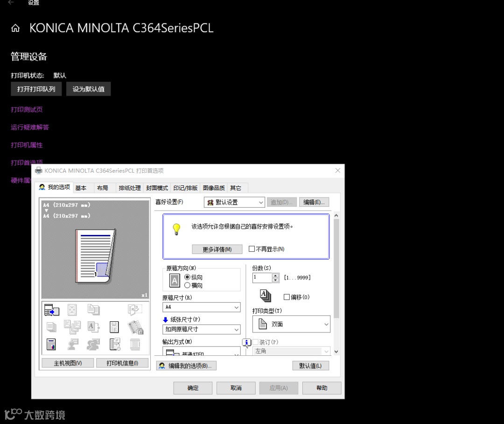
Task: Click the single user authentication icon
Action: point(73,344)
